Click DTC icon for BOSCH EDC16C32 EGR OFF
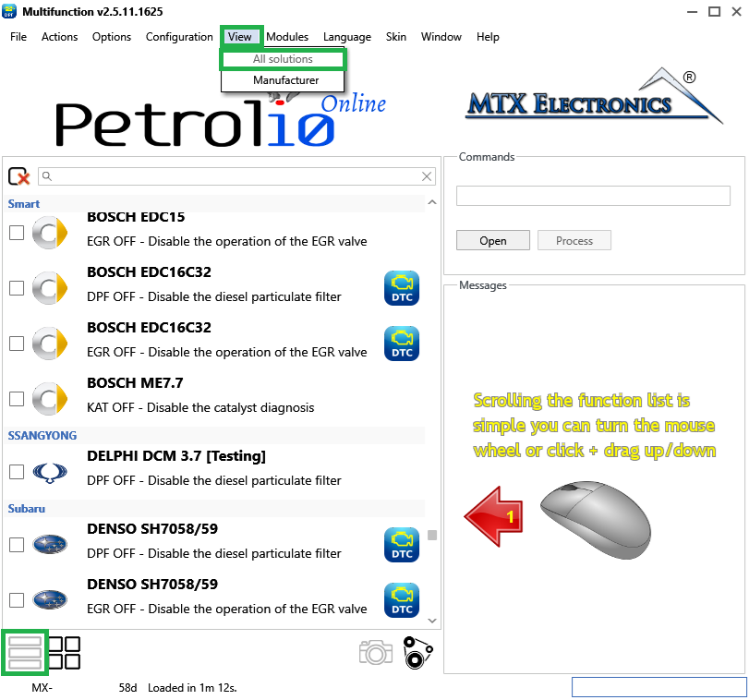Screen dimensions: 749x700 tap(402, 344)
